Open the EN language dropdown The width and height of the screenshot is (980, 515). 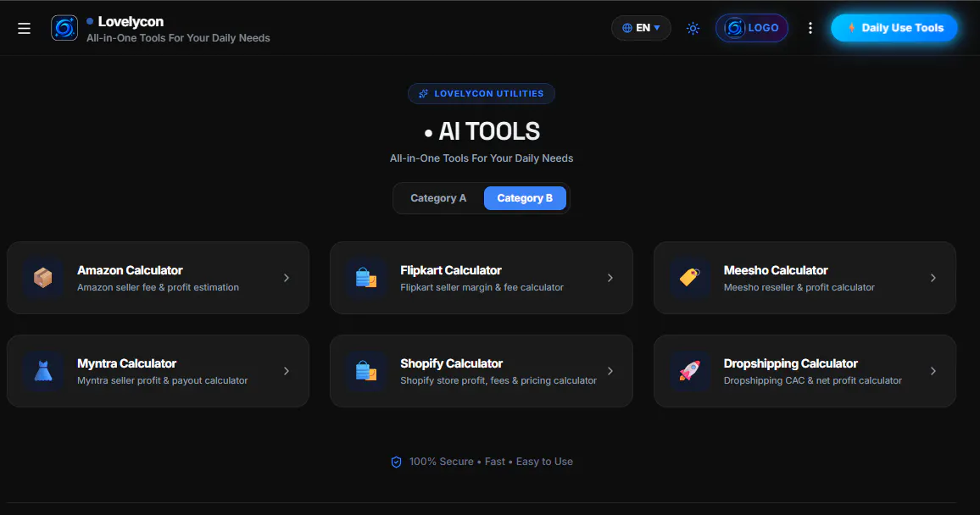(641, 28)
